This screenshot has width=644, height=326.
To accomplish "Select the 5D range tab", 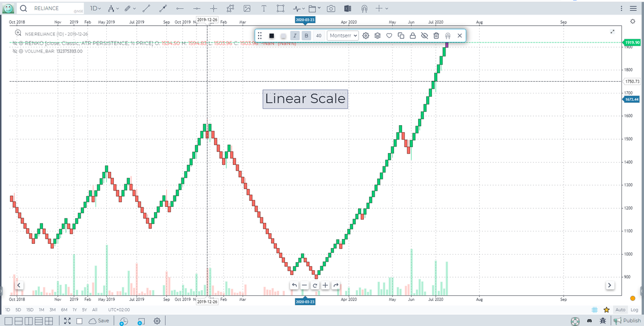I will [18, 310].
